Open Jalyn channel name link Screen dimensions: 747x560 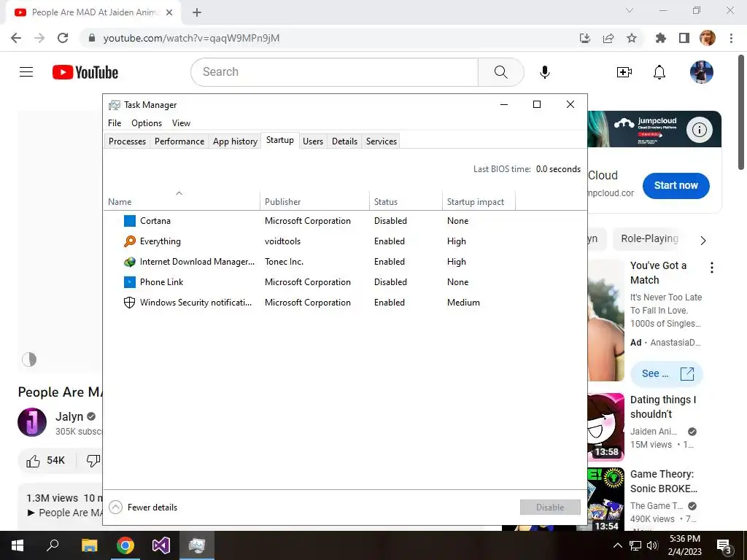click(69, 416)
